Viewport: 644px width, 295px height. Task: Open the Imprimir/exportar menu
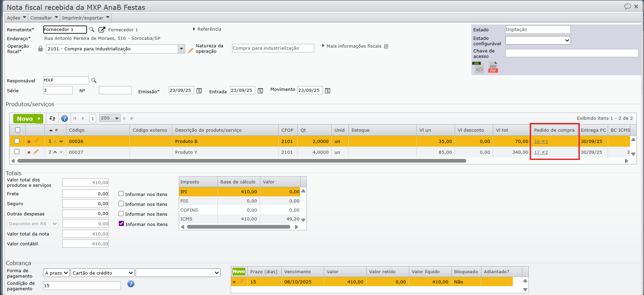86,18
